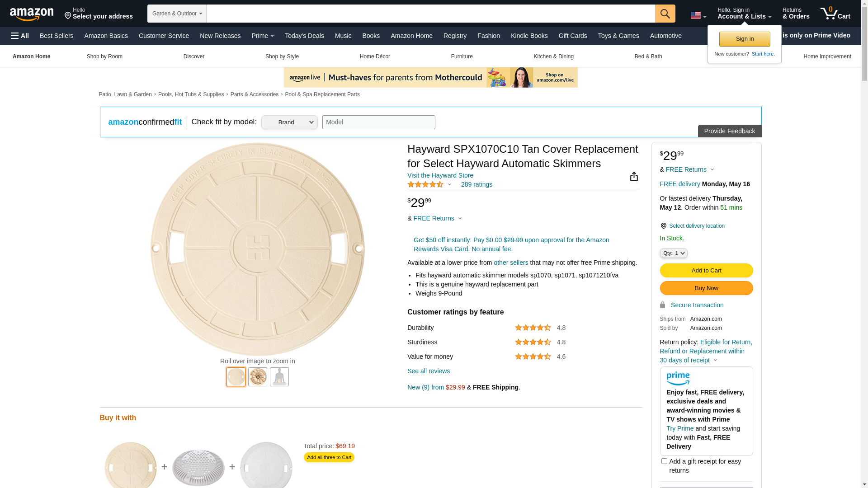Click the share icon beside ratings
The width and height of the screenshot is (868, 488).
pos(634,177)
